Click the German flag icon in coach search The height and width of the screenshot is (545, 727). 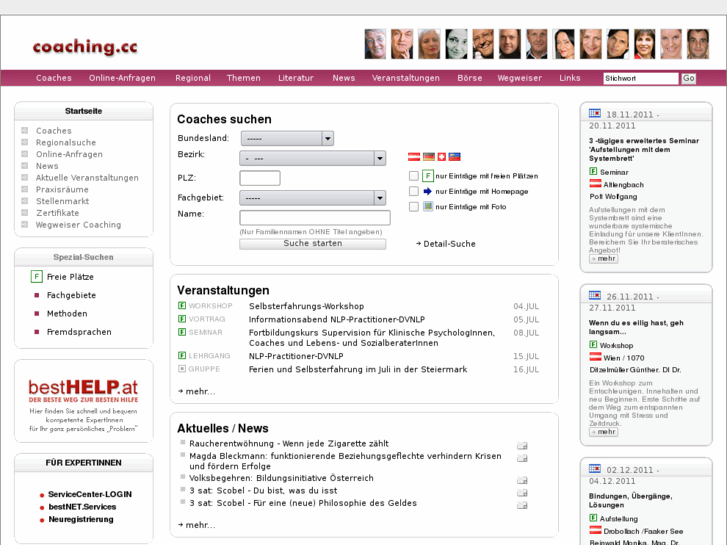tap(429, 157)
